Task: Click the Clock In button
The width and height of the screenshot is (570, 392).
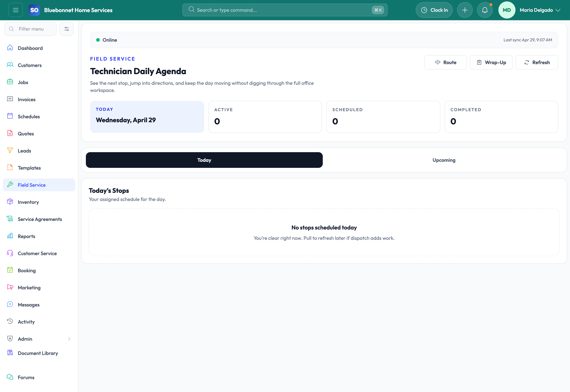Action: pyautogui.click(x=434, y=10)
